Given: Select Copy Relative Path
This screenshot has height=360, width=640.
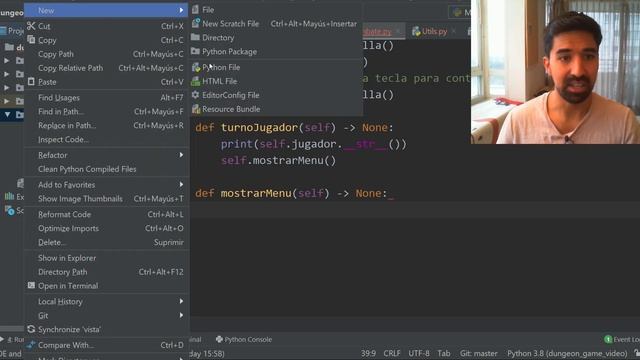Looking at the screenshot, I should pyautogui.click(x=106, y=68).
